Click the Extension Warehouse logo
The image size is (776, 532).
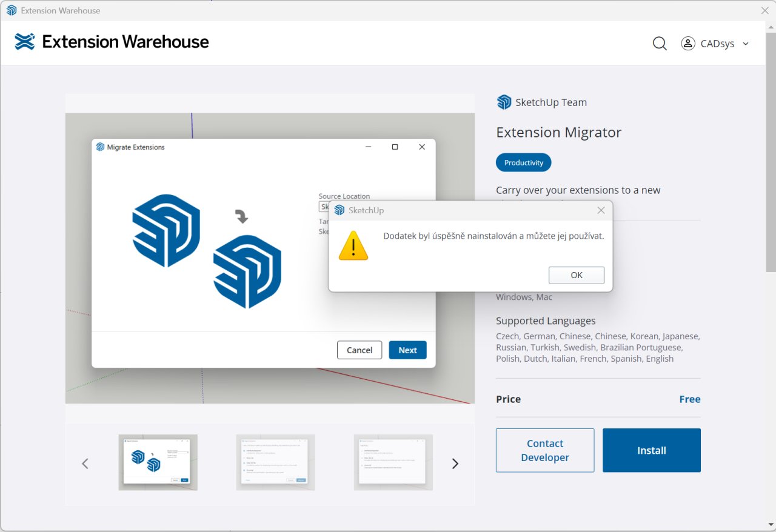[112, 42]
